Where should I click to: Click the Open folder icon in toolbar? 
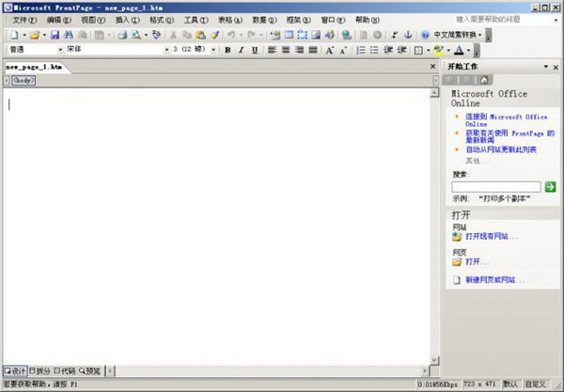[x=35, y=35]
